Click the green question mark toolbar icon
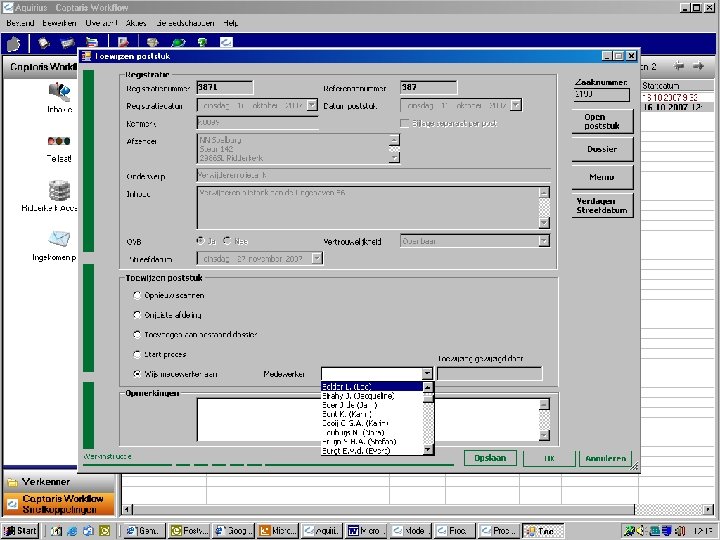 (x=202, y=43)
